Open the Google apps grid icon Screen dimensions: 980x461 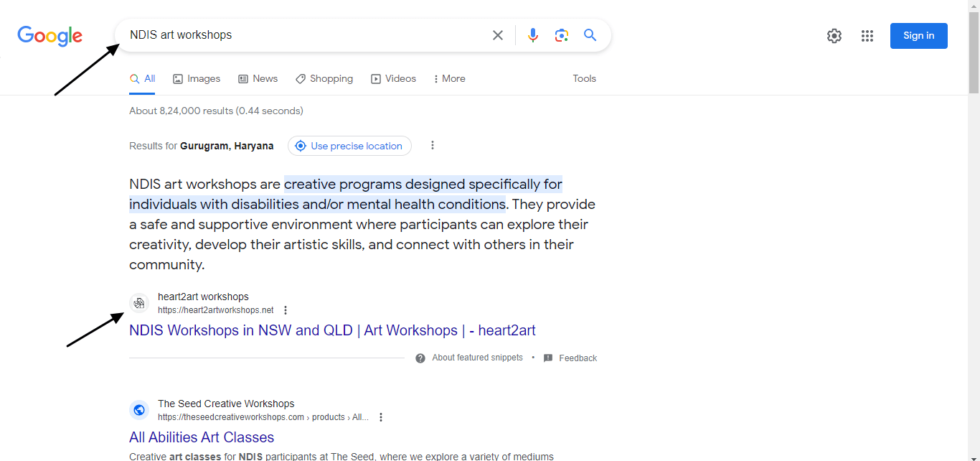coord(867,36)
